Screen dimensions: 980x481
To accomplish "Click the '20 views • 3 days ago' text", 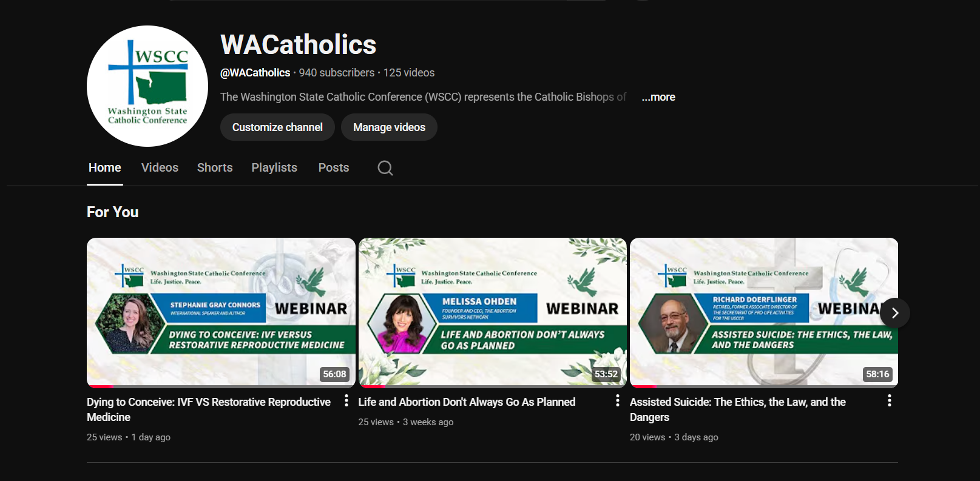I will point(674,437).
